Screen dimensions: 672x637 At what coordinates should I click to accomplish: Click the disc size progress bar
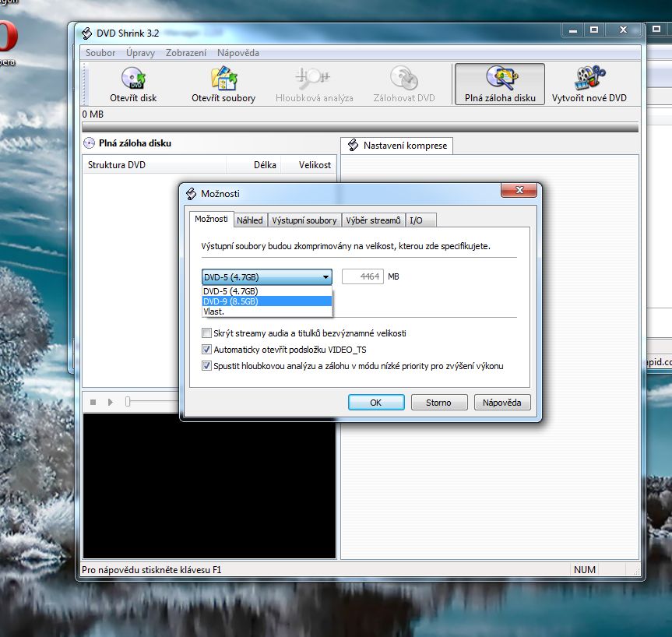pos(360,127)
